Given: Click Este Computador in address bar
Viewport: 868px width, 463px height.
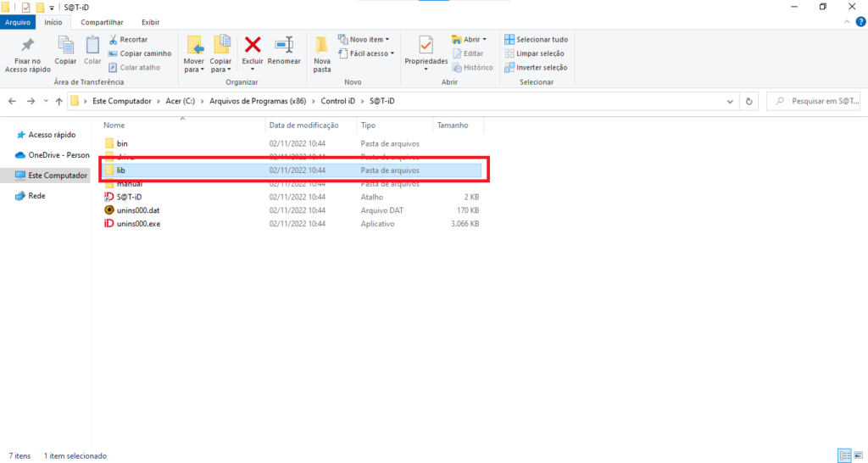Looking at the screenshot, I should pyautogui.click(x=122, y=102).
